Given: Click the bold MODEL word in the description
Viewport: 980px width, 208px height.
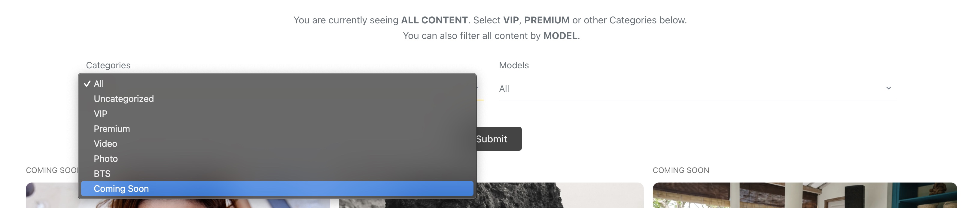Looking at the screenshot, I should click(560, 36).
